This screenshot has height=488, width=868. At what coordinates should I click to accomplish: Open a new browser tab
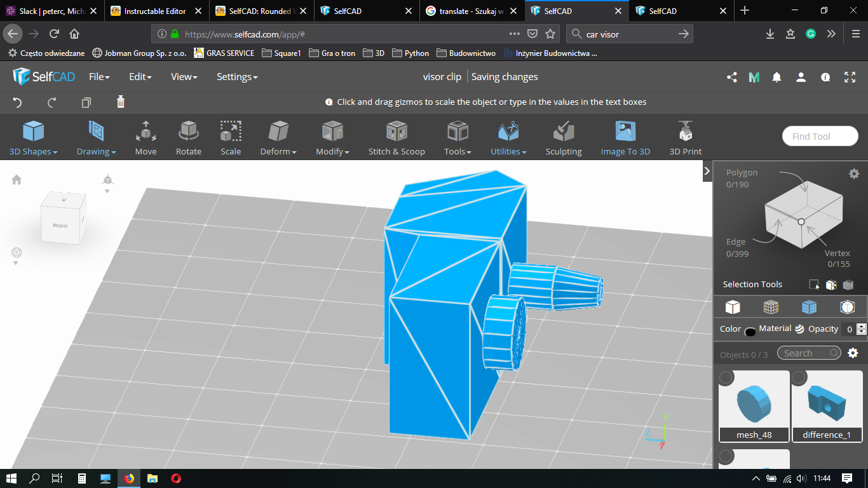745,11
